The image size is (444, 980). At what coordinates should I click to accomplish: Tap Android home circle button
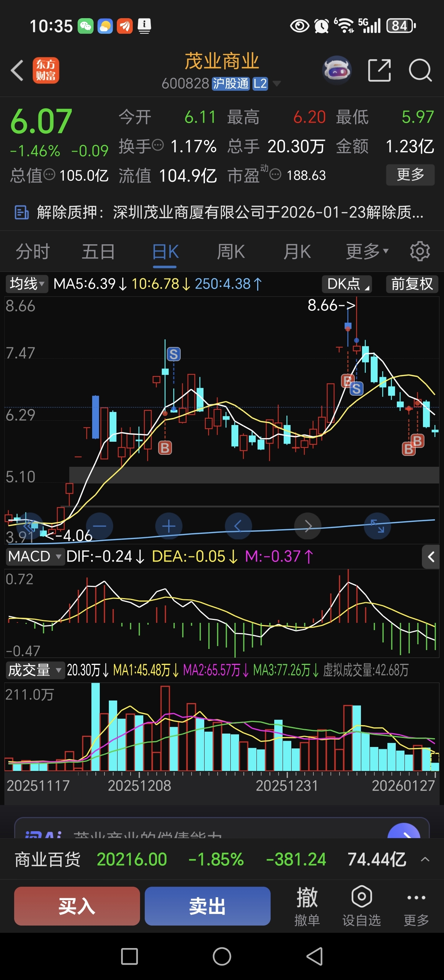222,956
